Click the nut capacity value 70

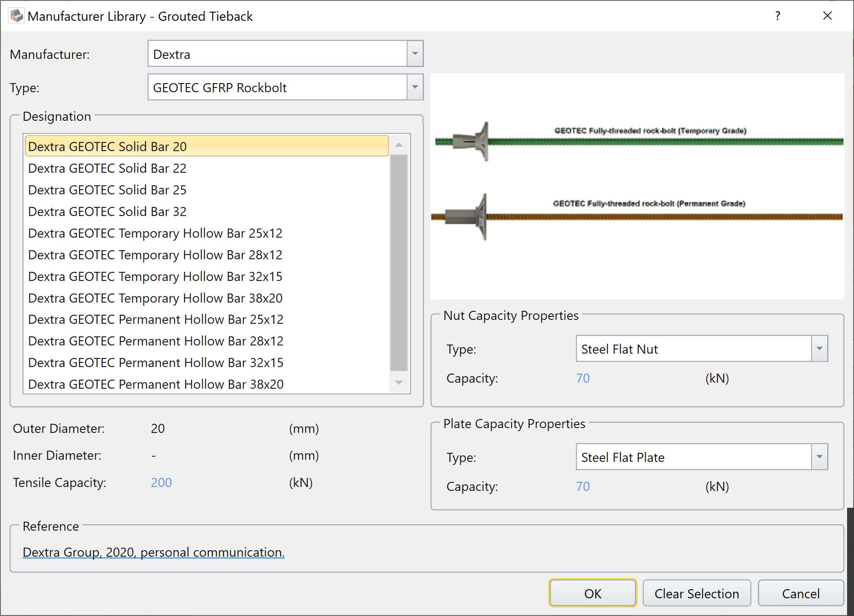pos(583,378)
